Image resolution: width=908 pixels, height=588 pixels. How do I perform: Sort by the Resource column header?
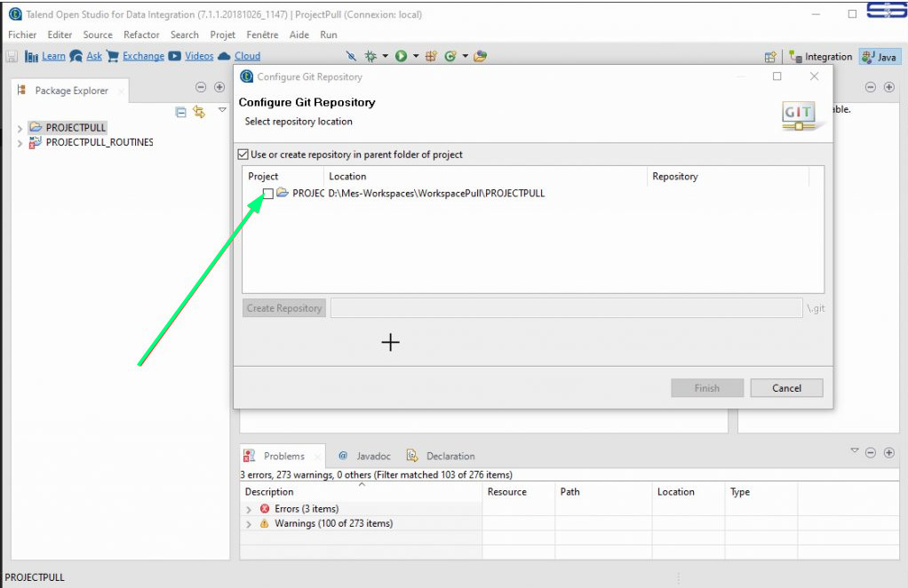[x=519, y=492]
